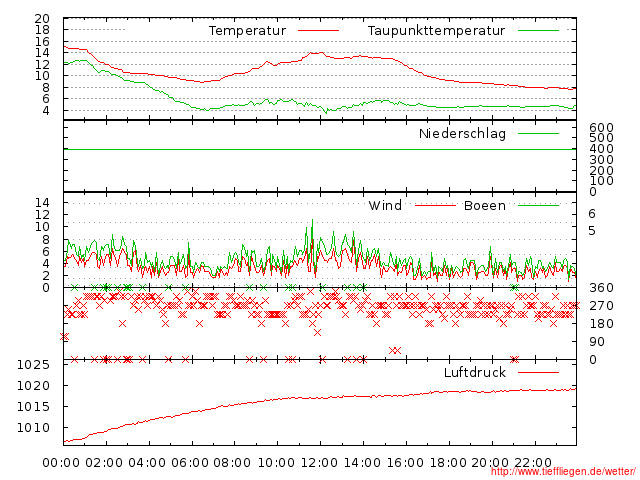The image size is (640, 480).
Task: Select the Temperatur legend label
Action: tap(247, 31)
